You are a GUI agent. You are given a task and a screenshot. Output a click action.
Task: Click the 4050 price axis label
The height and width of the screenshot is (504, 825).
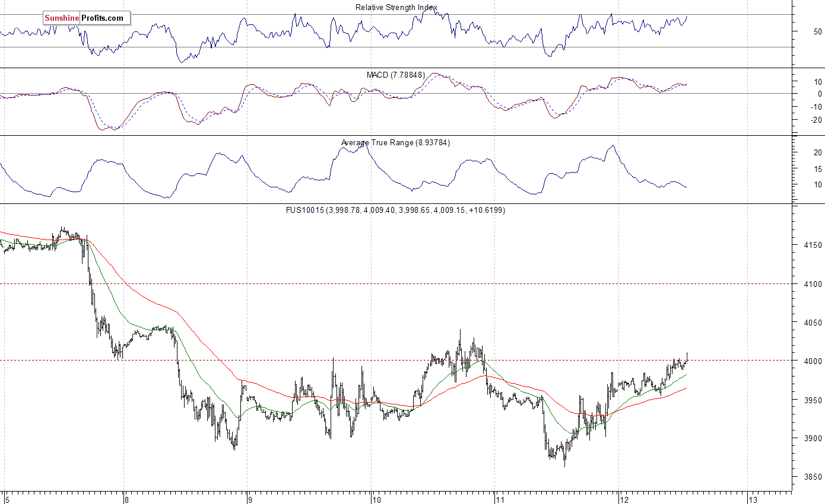813,323
